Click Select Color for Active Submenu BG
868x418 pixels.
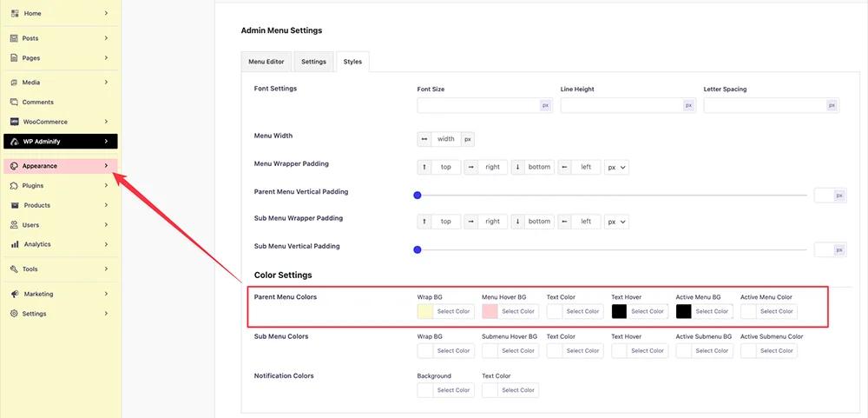click(712, 351)
